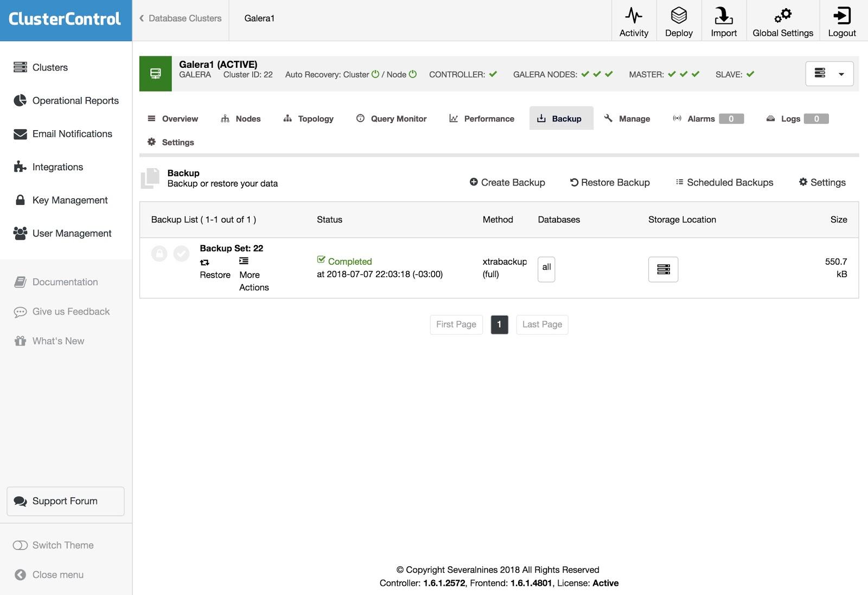
Task: Click the Last Page button
Action: click(x=542, y=324)
